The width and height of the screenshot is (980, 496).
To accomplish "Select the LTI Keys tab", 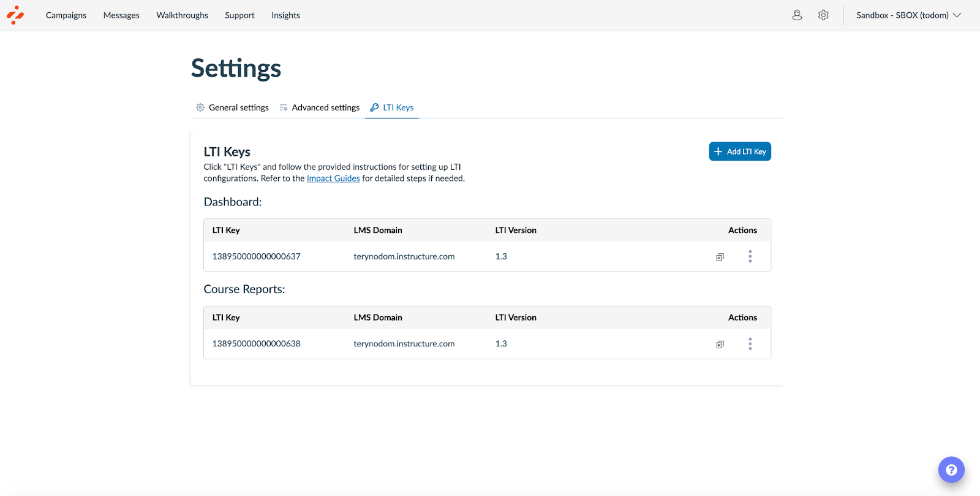I will pyautogui.click(x=392, y=108).
